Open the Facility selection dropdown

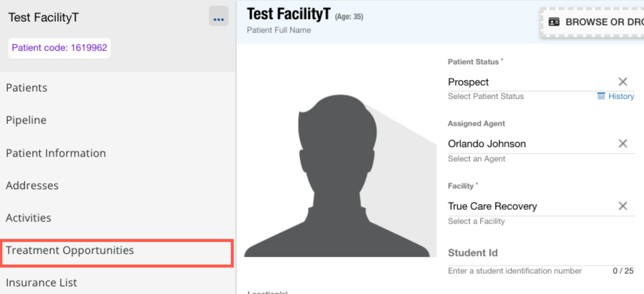point(529,206)
